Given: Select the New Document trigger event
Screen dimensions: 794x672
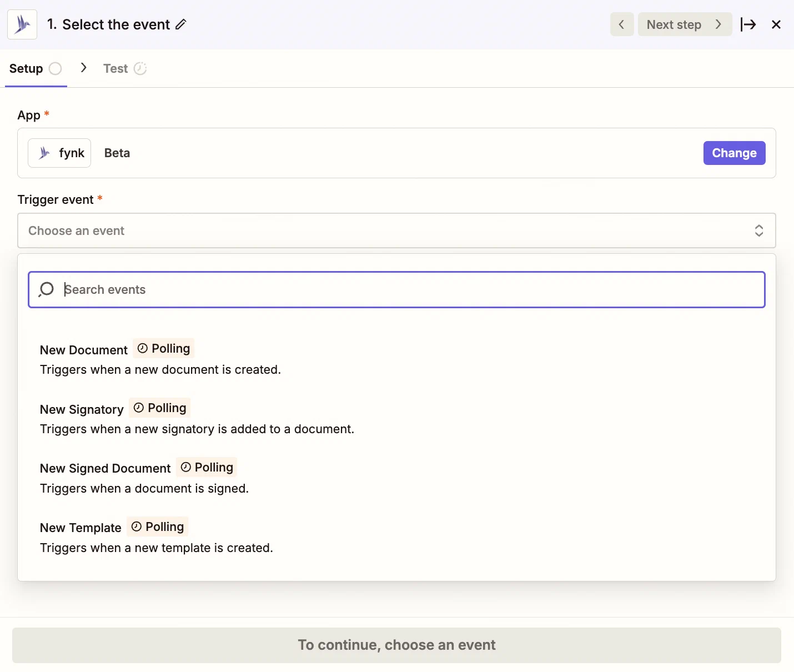Looking at the screenshot, I should [396, 359].
